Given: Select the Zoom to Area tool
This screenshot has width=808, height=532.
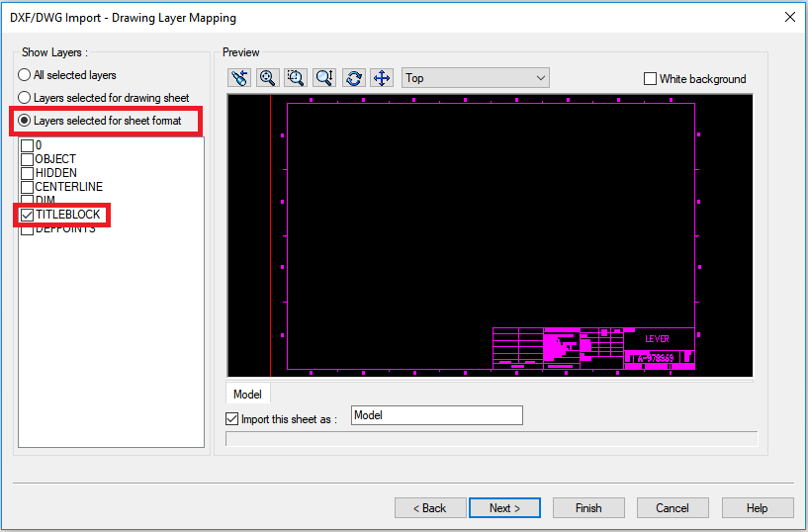Looking at the screenshot, I should [x=296, y=78].
